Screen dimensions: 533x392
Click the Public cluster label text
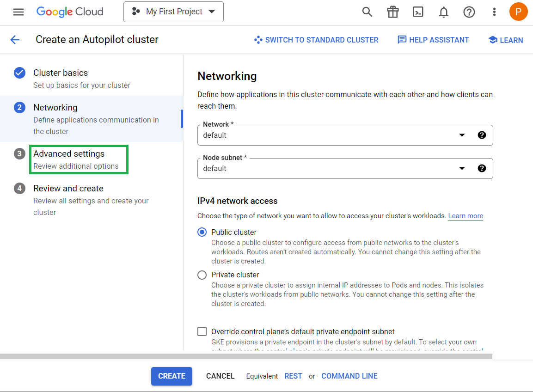(x=234, y=232)
